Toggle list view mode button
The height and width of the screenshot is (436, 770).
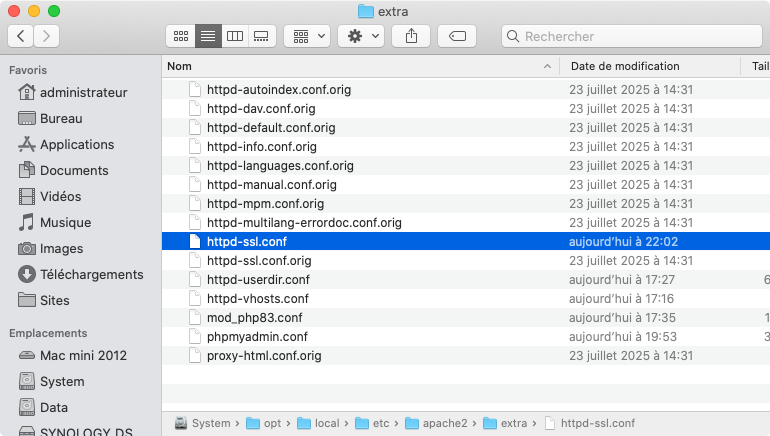point(208,36)
